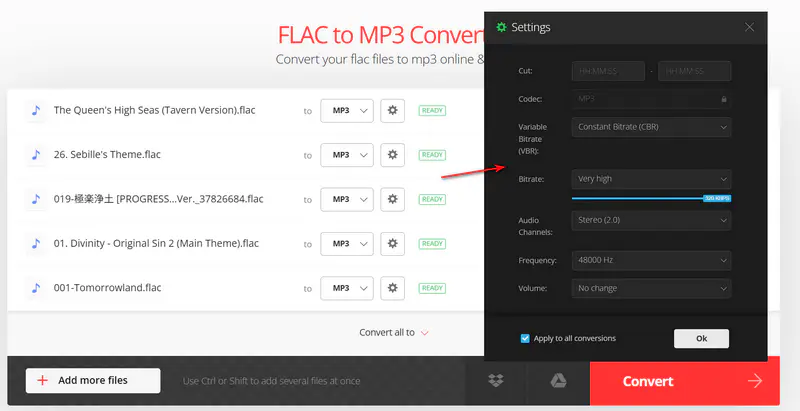The image size is (800, 411).
Task: Click the Volume label in Settings
Action: click(533, 289)
